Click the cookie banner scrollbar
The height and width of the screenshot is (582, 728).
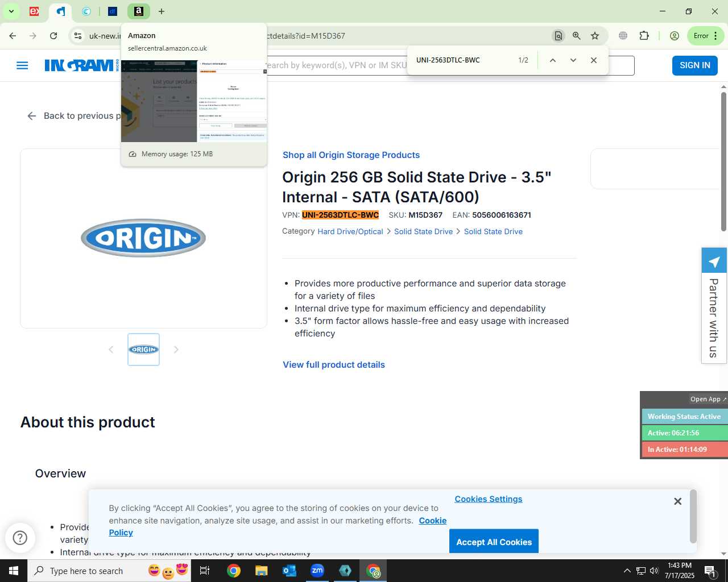pos(693,517)
